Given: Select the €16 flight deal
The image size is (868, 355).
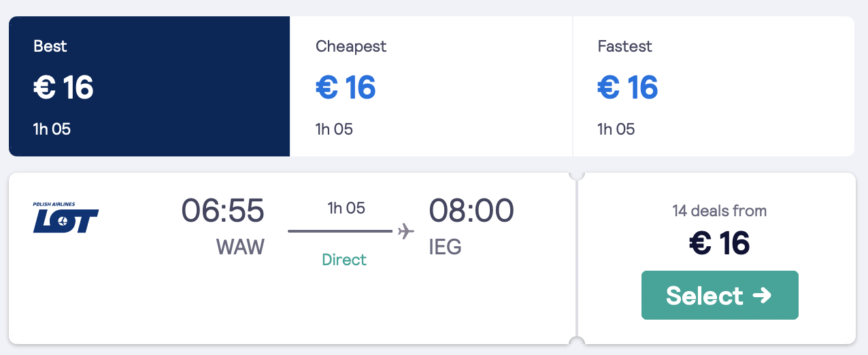Looking at the screenshot, I should pos(720,295).
